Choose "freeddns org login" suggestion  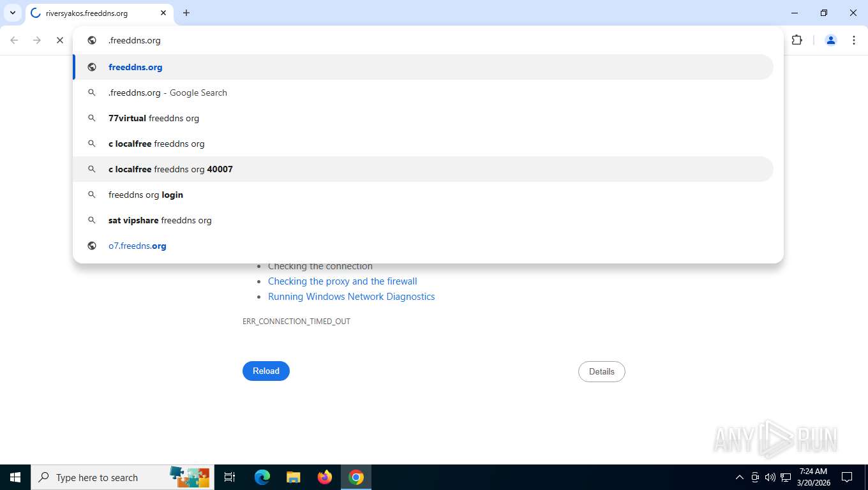coord(423,195)
